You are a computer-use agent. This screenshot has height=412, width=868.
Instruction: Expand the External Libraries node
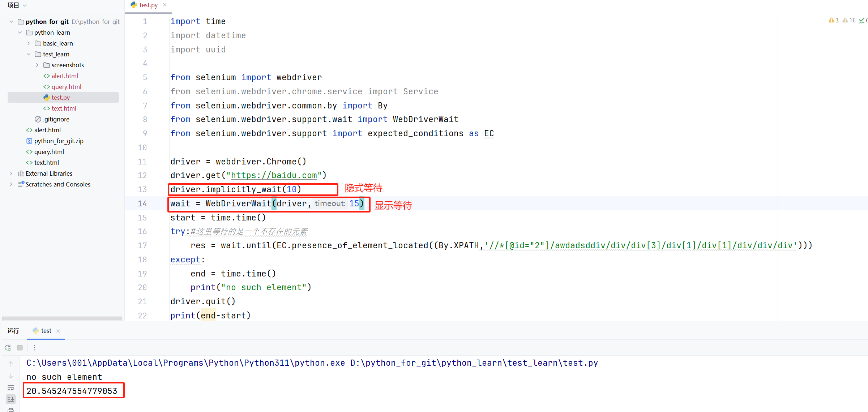[x=11, y=173]
